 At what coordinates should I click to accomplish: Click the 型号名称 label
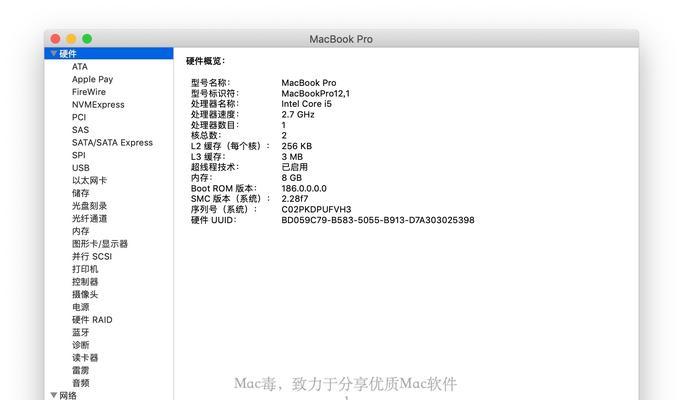[210, 82]
